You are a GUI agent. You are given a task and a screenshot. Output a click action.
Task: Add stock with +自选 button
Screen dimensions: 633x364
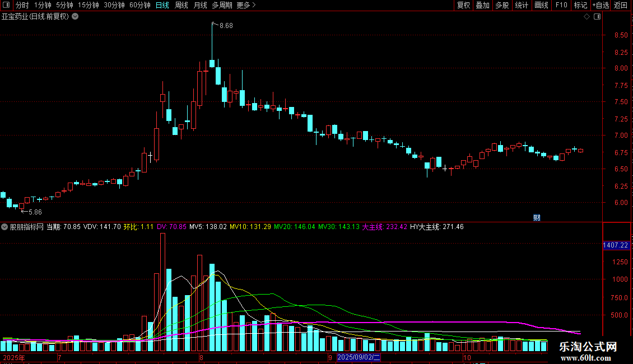click(x=601, y=5)
